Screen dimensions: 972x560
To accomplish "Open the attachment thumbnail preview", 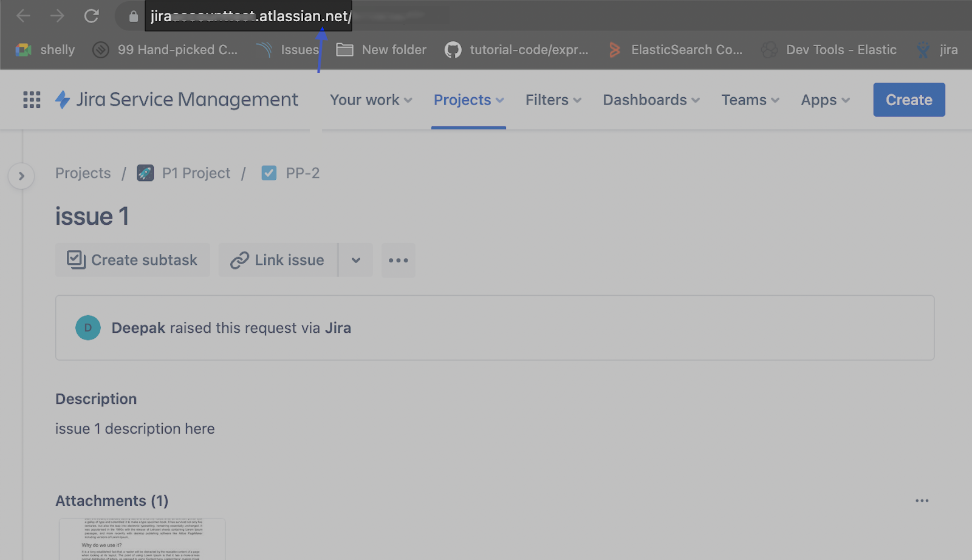I will coord(142,539).
